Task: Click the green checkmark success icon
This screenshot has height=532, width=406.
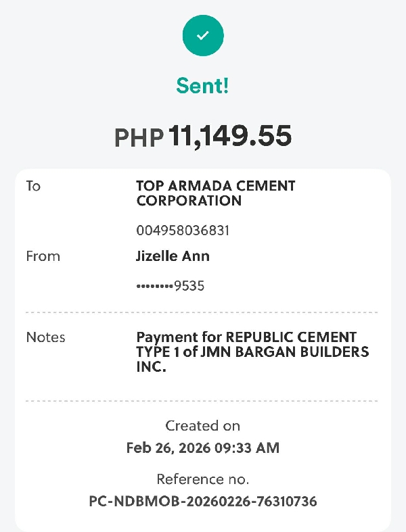Action: point(202,35)
